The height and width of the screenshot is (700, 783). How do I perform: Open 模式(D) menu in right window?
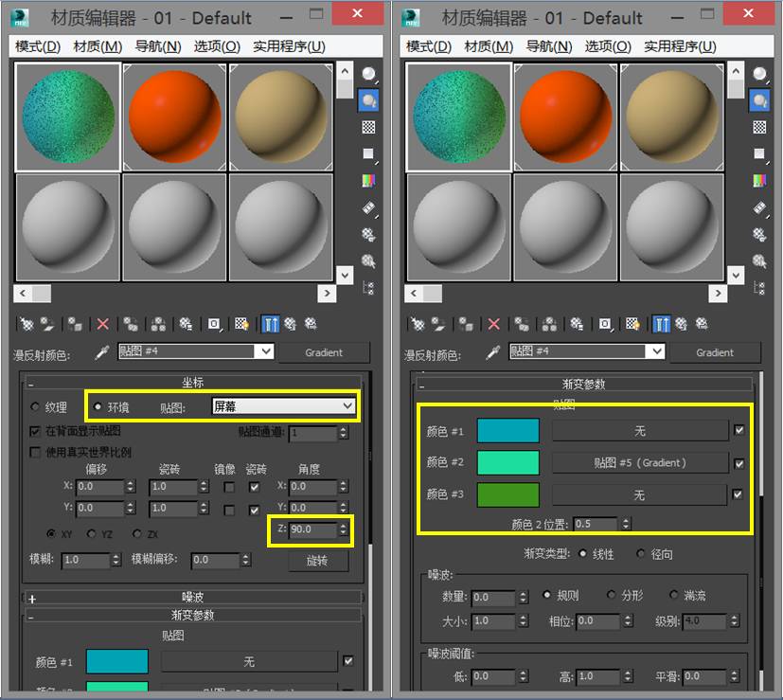pyautogui.click(x=429, y=46)
